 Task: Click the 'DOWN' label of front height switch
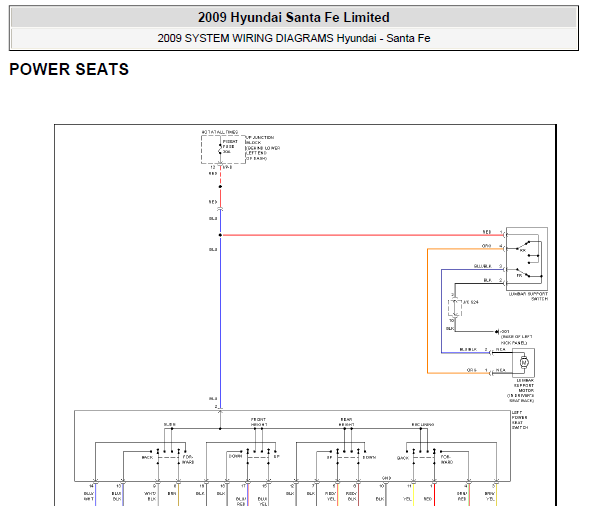235,456
